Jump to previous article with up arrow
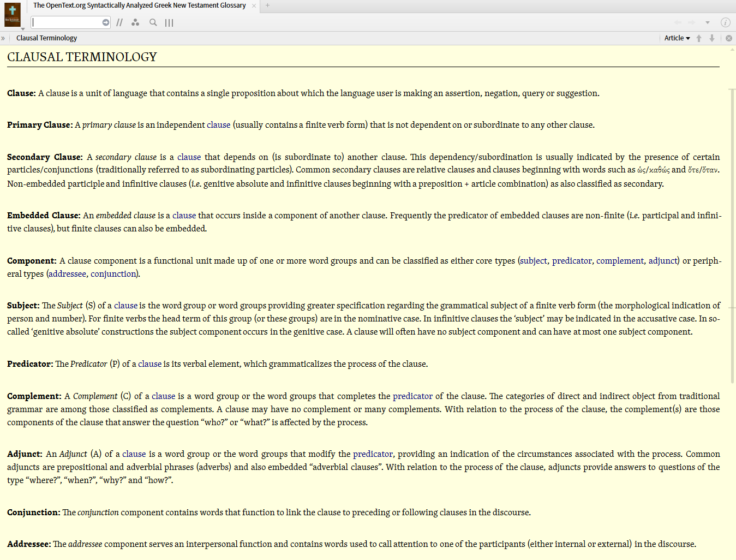This screenshot has height=560, width=736. click(699, 38)
